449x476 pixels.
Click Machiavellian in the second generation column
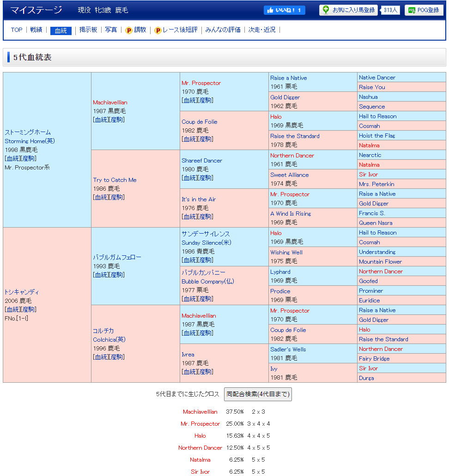pyautogui.click(x=110, y=102)
